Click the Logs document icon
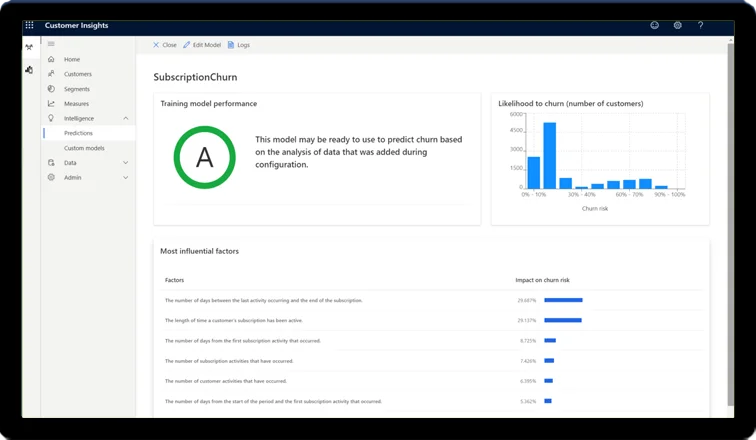 point(231,45)
